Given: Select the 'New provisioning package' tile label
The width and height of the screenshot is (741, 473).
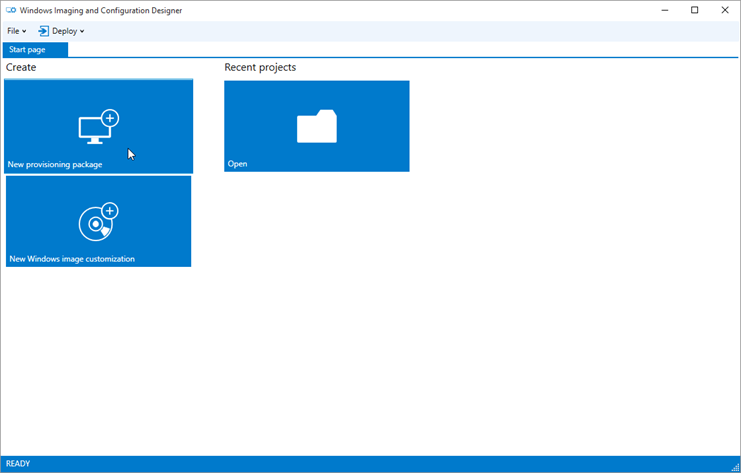Looking at the screenshot, I should tap(55, 164).
